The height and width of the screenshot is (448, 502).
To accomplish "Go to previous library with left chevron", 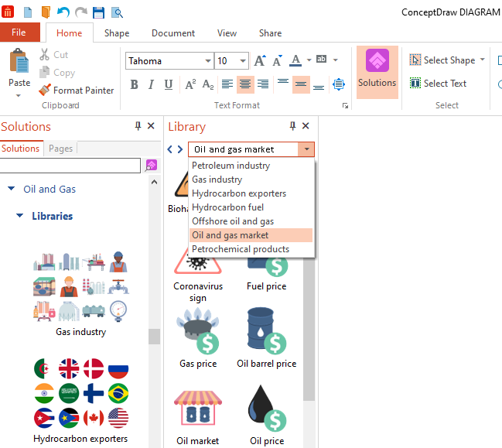I will click(169, 149).
